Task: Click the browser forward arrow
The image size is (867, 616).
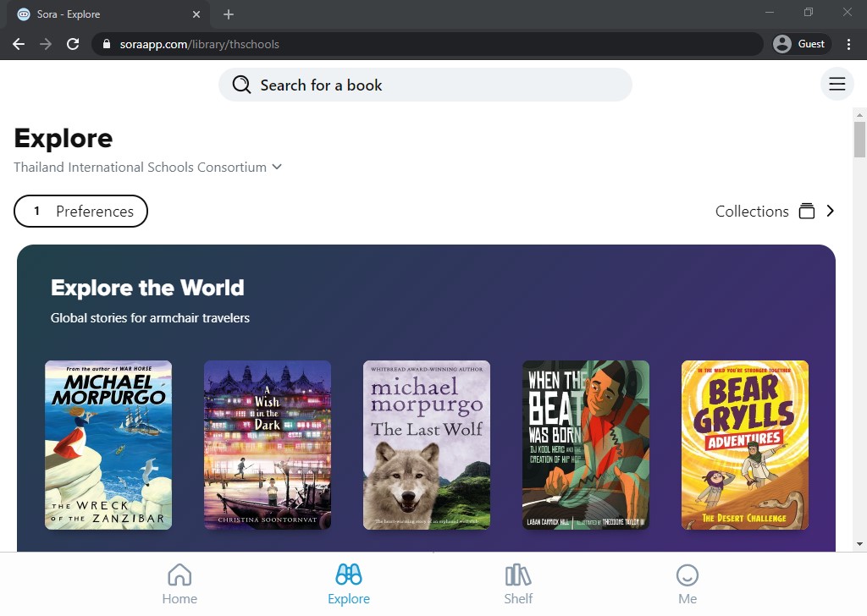Action: coord(46,44)
